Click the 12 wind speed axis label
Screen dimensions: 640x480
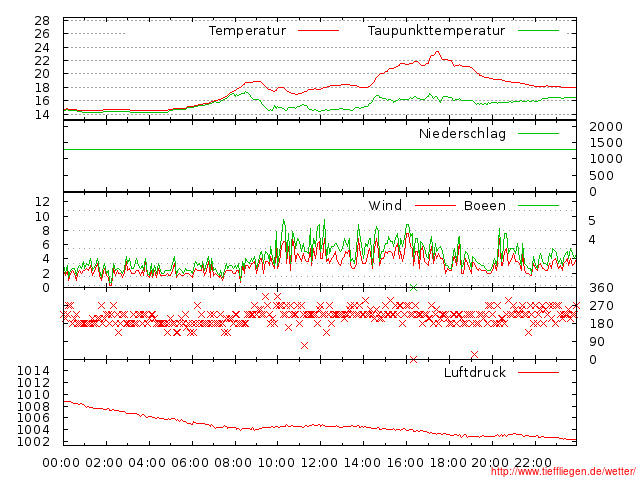42,201
